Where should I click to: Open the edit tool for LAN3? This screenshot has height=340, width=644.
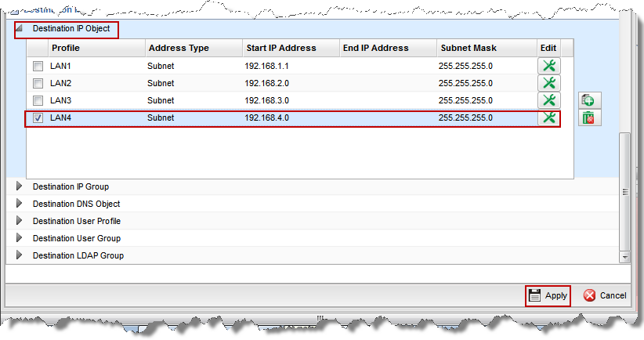pos(549,100)
